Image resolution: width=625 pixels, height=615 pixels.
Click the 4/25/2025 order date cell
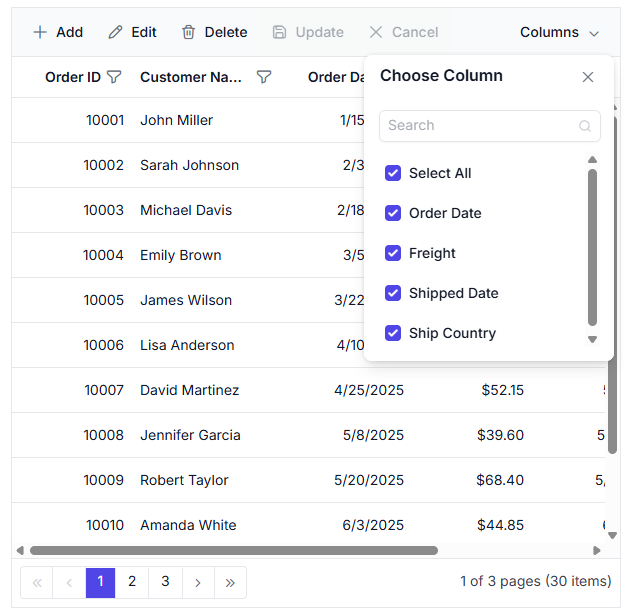369,390
